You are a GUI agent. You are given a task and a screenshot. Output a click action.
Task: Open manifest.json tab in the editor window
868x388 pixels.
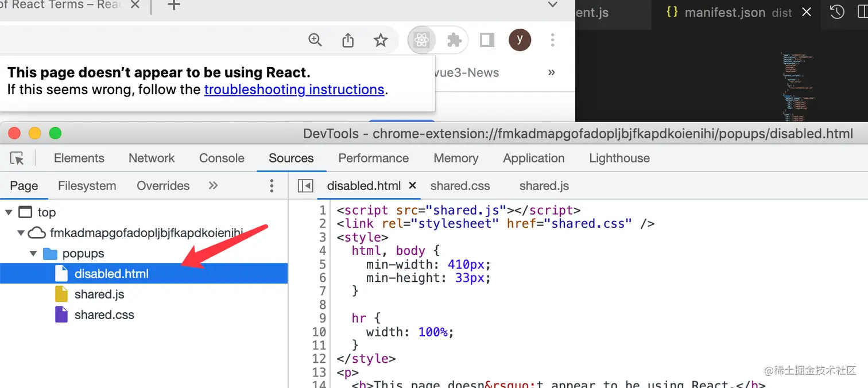point(729,13)
